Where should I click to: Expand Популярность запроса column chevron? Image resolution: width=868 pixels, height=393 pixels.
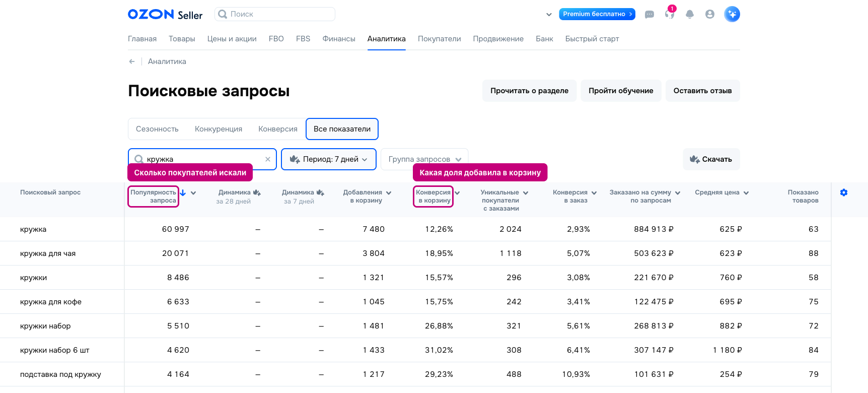point(193,193)
